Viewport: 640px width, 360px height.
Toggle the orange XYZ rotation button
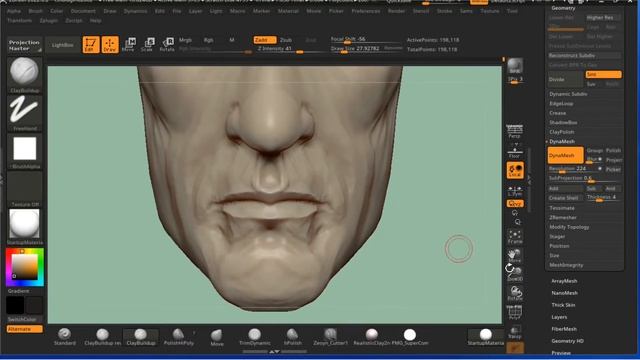[515, 203]
